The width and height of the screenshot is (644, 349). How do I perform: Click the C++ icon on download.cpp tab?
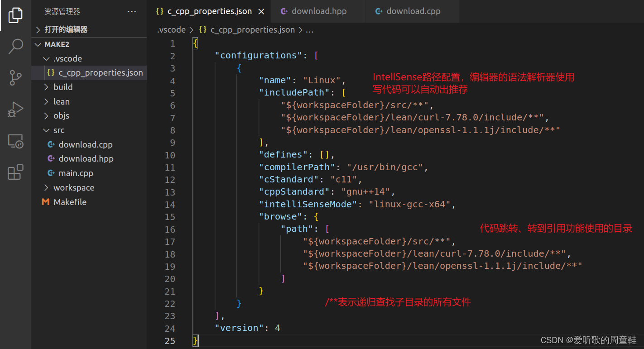point(379,11)
